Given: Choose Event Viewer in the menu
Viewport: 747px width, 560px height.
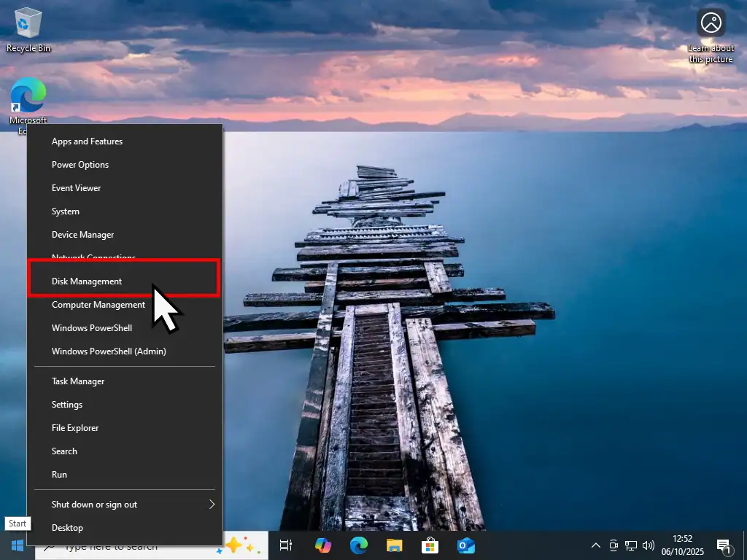Looking at the screenshot, I should [76, 188].
